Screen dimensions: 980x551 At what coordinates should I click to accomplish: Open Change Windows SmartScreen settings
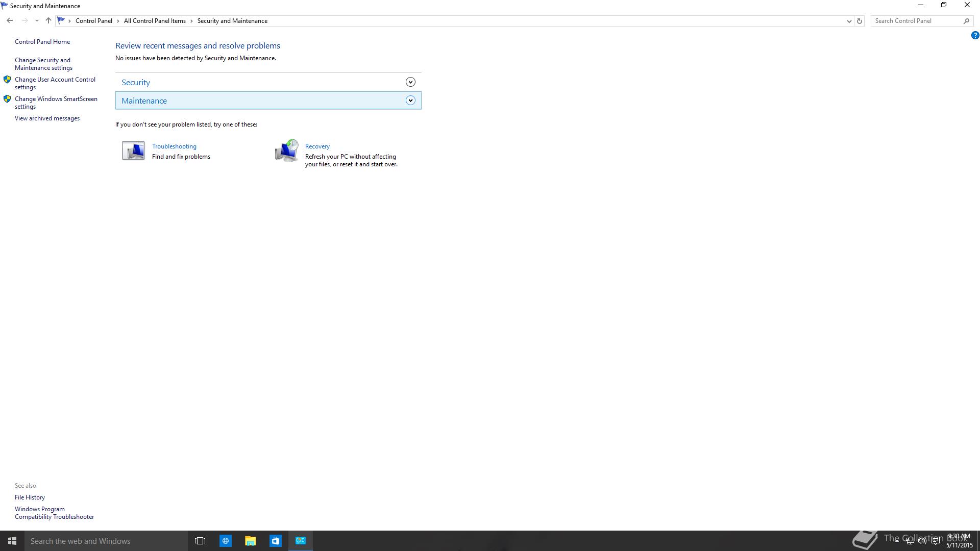point(56,103)
